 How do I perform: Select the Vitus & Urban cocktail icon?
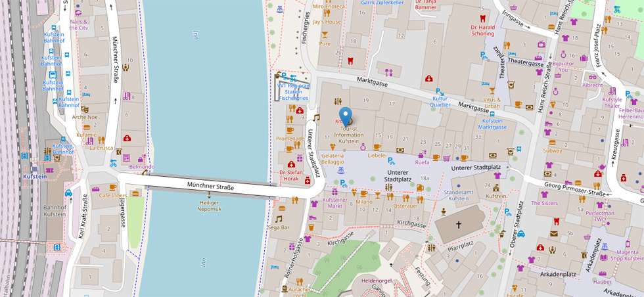(x=492, y=91)
